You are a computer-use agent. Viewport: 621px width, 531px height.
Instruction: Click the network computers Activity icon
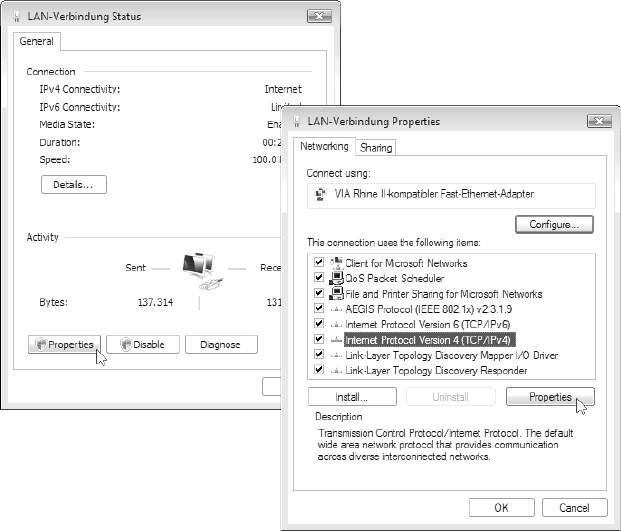point(201,270)
